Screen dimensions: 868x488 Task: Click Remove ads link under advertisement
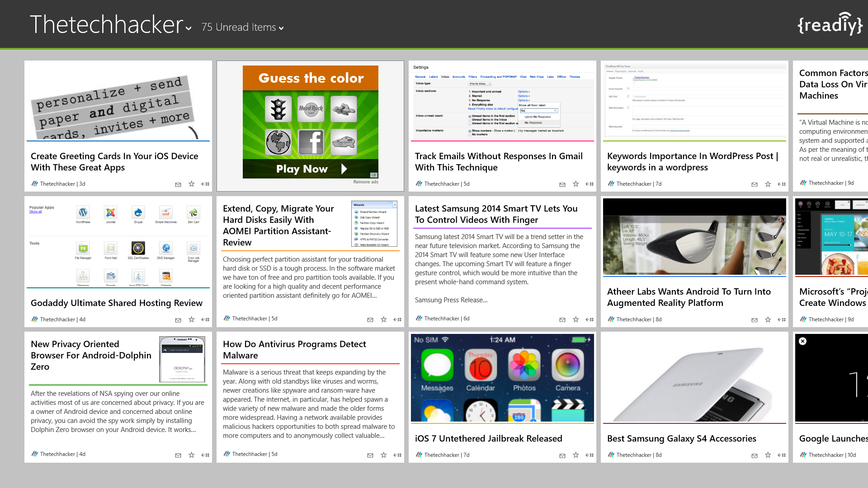[366, 182]
